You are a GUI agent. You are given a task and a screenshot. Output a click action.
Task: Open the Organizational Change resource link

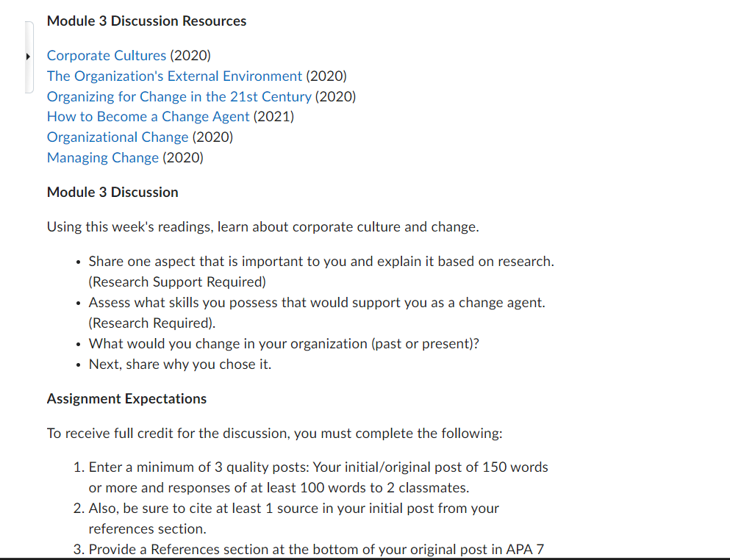[x=118, y=137]
